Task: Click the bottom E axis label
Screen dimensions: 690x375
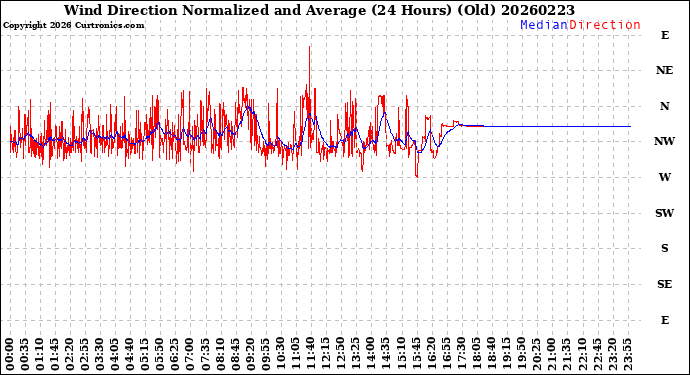Action: [664, 320]
